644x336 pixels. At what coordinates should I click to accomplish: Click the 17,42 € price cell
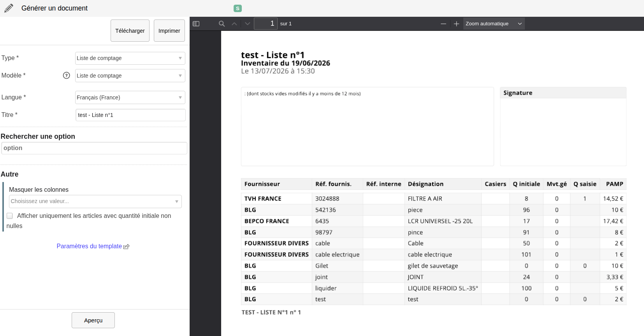[x=613, y=221]
